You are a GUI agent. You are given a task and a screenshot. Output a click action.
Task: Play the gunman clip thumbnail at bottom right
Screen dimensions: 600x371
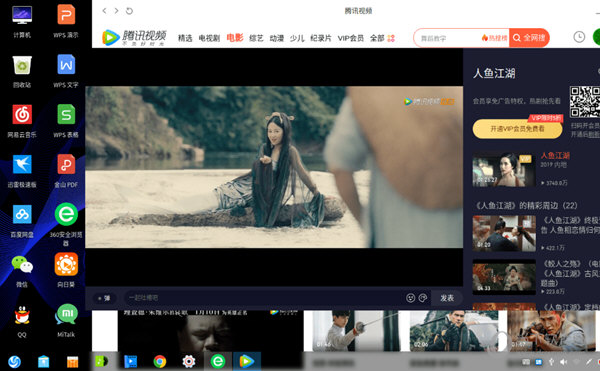[x=551, y=331]
